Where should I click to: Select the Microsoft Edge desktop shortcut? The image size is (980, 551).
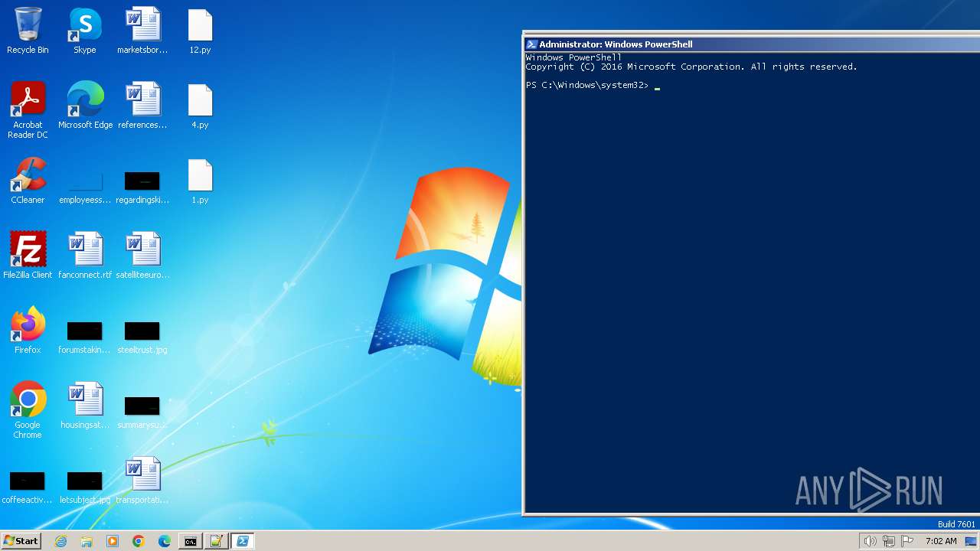tap(85, 106)
